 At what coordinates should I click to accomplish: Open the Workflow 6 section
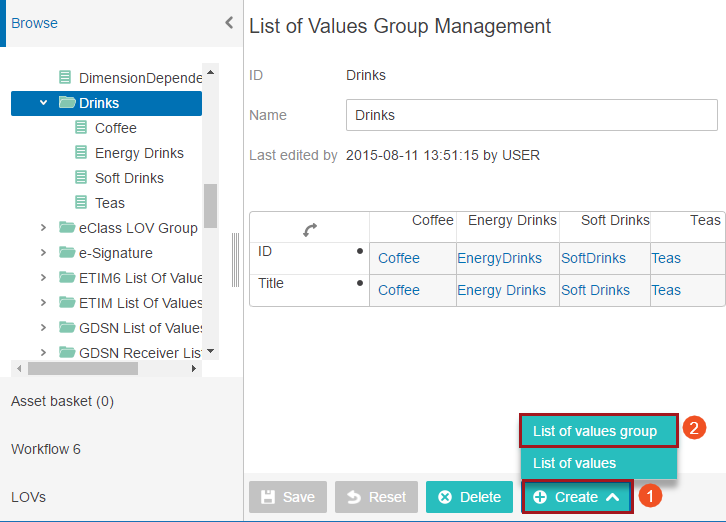(46, 449)
